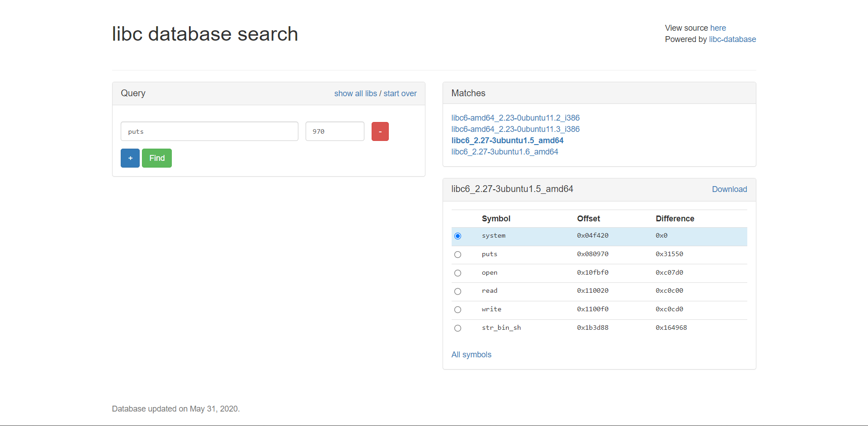Open libc6_2.27-3ubuntu1.6_amd64 match
The width and height of the screenshot is (868, 426).
click(x=505, y=152)
